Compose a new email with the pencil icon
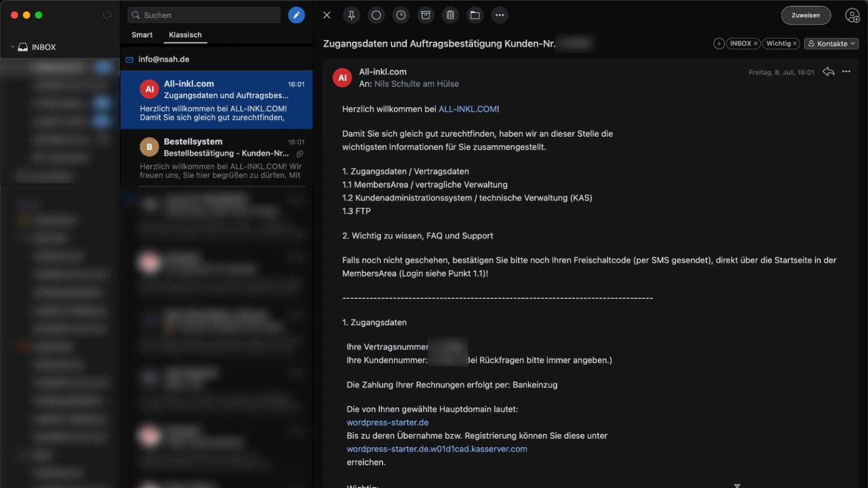The width and height of the screenshot is (868, 488). tap(296, 15)
